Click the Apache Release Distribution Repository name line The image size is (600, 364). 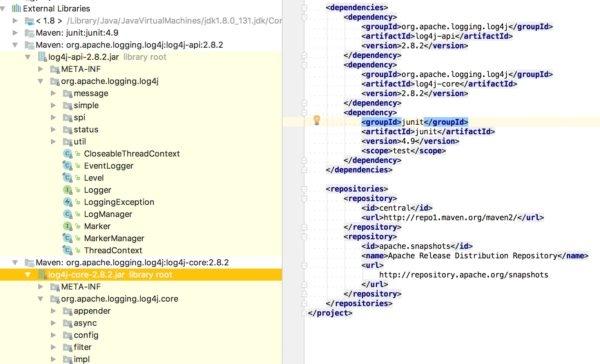(x=475, y=256)
